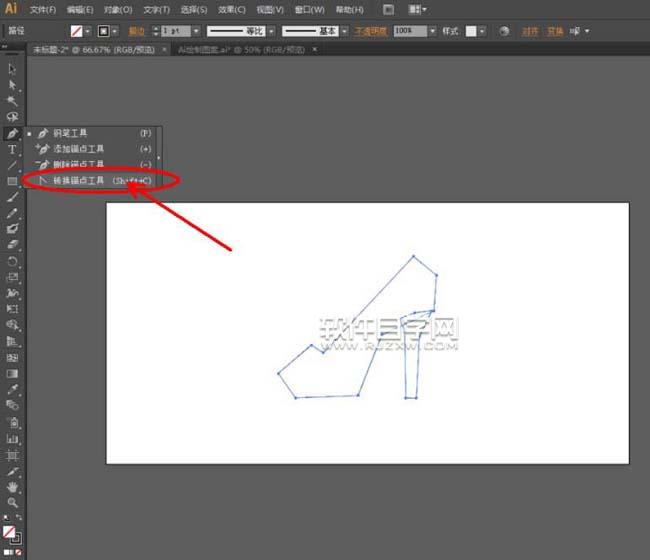Select the Gradient tool
This screenshot has height=560, width=650.
(x=12, y=373)
